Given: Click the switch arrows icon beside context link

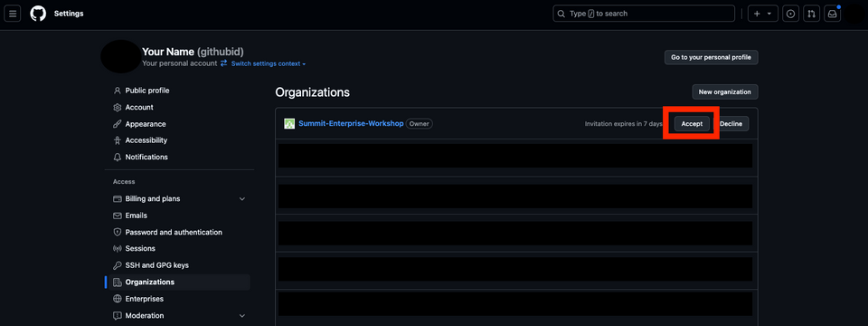Looking at the screenshot, I should [224, 63].
